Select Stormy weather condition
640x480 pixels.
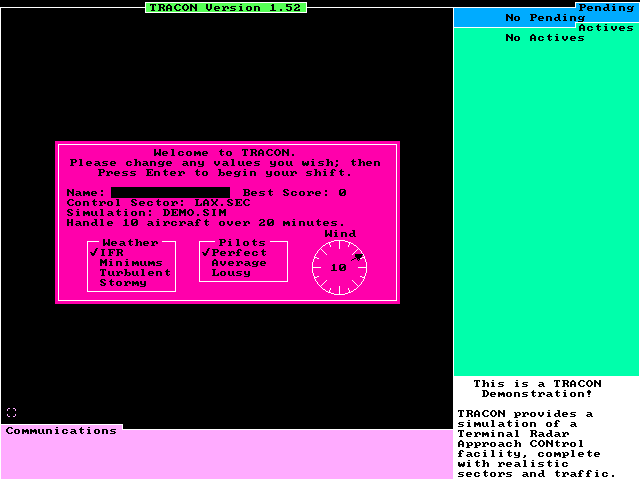pos(123,283)
